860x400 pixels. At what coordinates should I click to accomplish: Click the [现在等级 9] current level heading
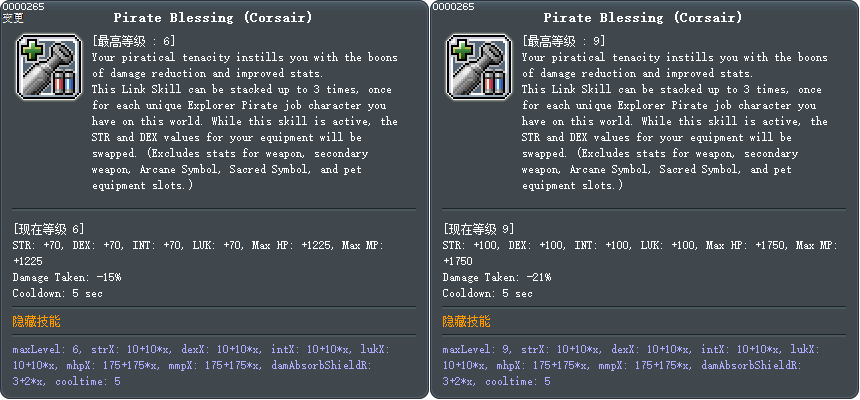(x=479, y=229)
